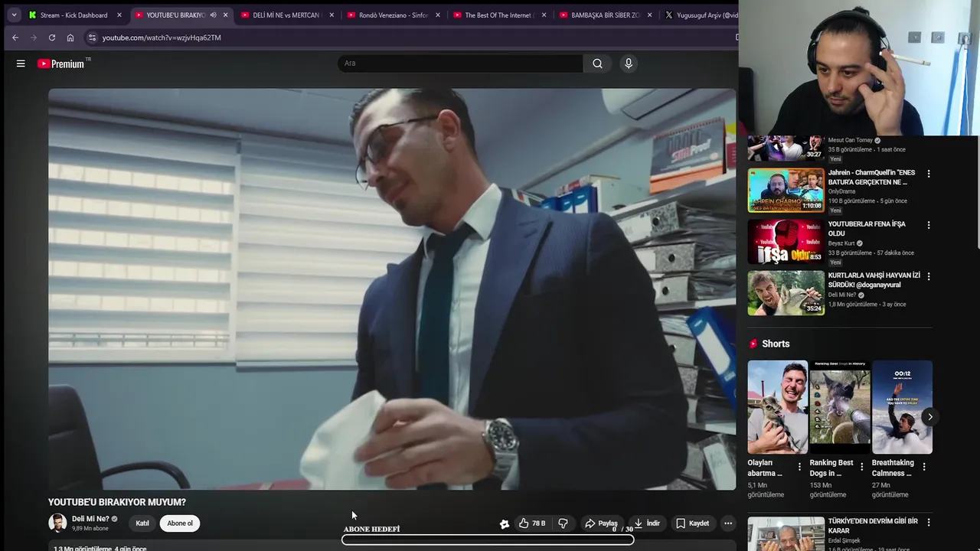
Task: Open options menu for Jahrein video
Action: pyautogui.click(x=929, y=174)
